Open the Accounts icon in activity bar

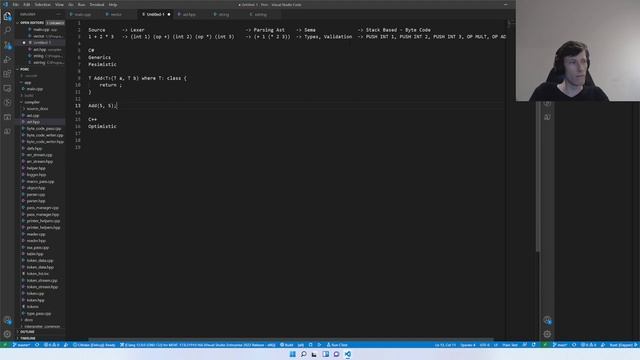[x=7, y=320]
